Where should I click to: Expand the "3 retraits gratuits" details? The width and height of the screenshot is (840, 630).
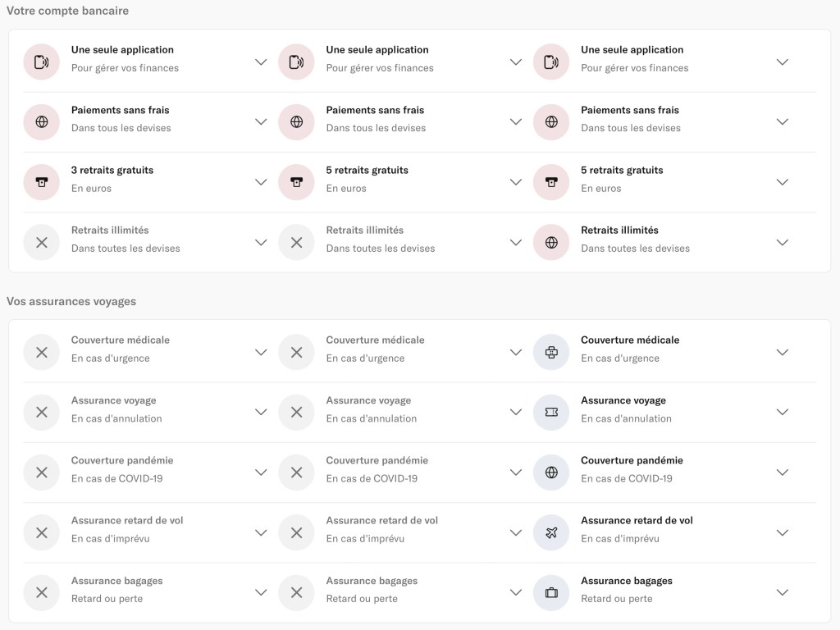pyautogui.click(x=261, y=182)
